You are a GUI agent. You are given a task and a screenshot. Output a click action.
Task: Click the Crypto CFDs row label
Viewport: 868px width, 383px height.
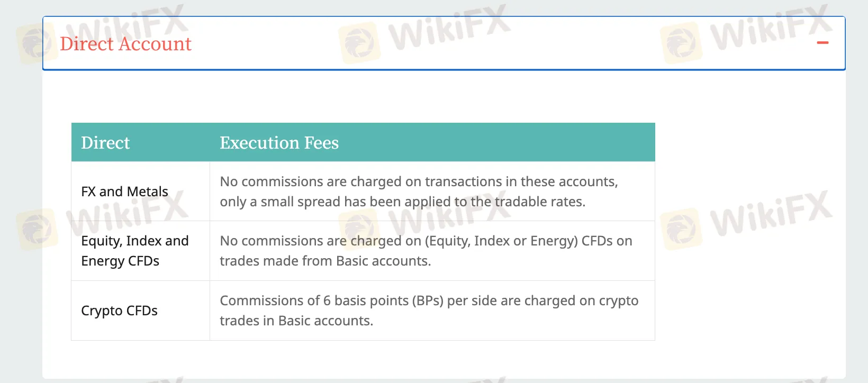coord(119,311)
